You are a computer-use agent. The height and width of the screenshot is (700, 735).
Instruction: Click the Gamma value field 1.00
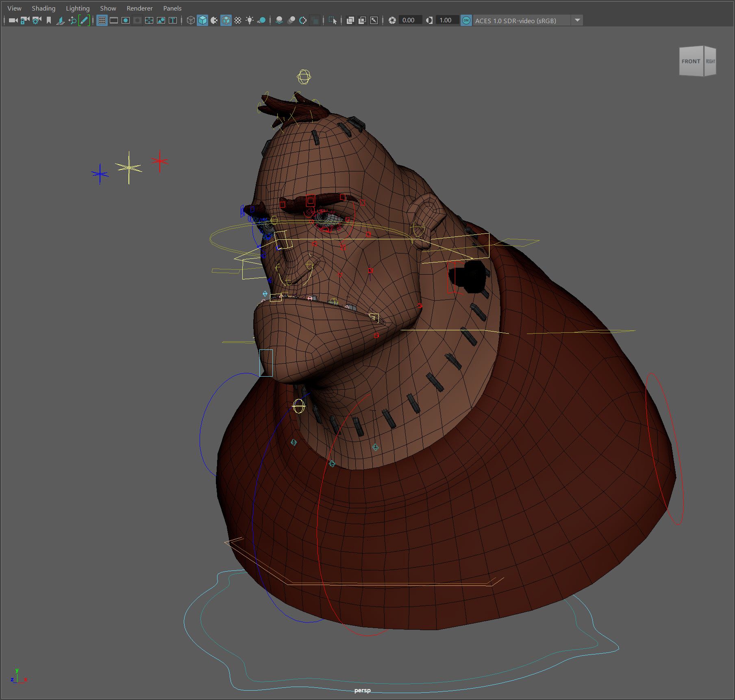point(447,20)
